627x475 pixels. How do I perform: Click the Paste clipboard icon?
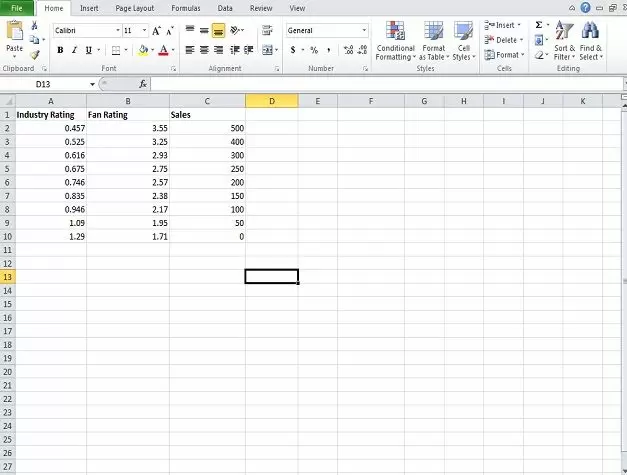coord(14,37)
